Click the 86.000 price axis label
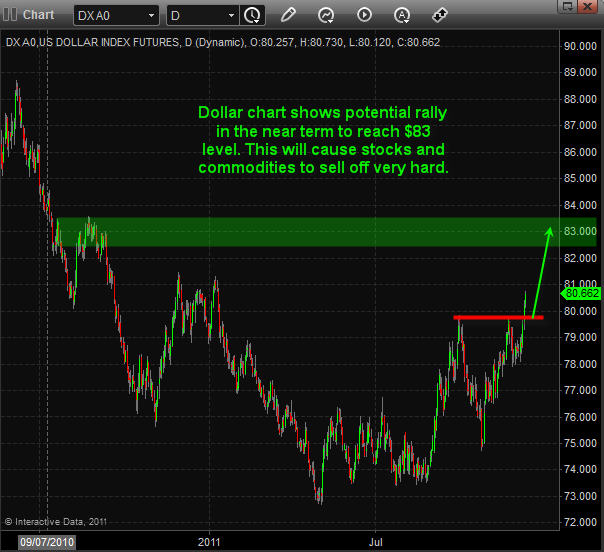The height and width of the screenshot is (552, 604). [580, 152]
